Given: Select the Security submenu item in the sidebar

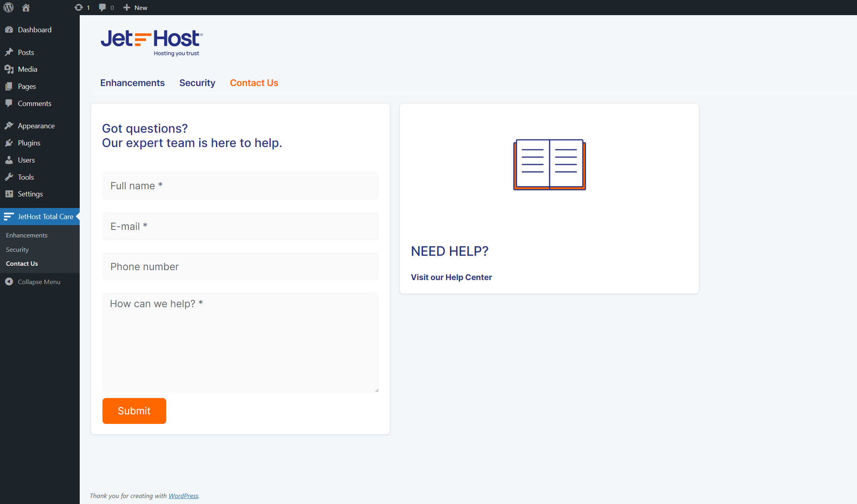Looking at the screenshot, I should [x=17, y=249].
